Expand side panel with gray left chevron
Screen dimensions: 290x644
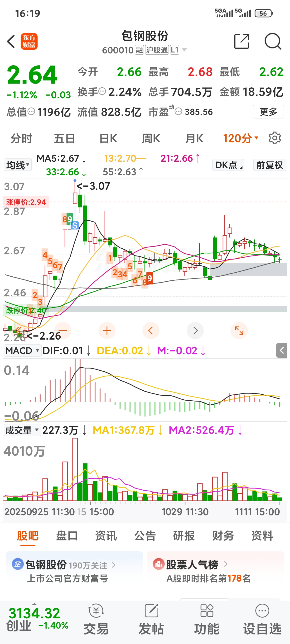pos(282,350)
